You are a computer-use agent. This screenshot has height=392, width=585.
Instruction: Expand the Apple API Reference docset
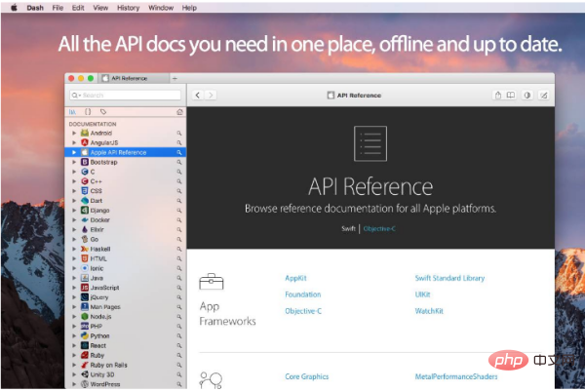(x=74, y=152)
